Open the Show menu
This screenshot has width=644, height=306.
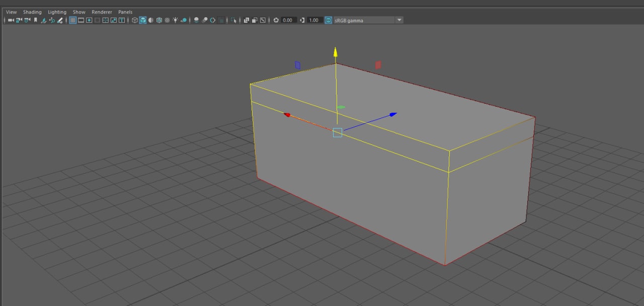click(79, 12)
